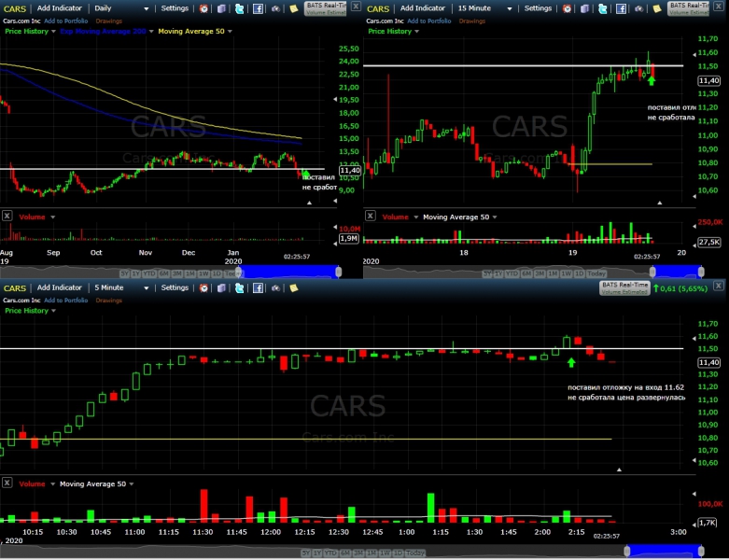Share 5 Minute chart on Facebook

pos(258,288)
